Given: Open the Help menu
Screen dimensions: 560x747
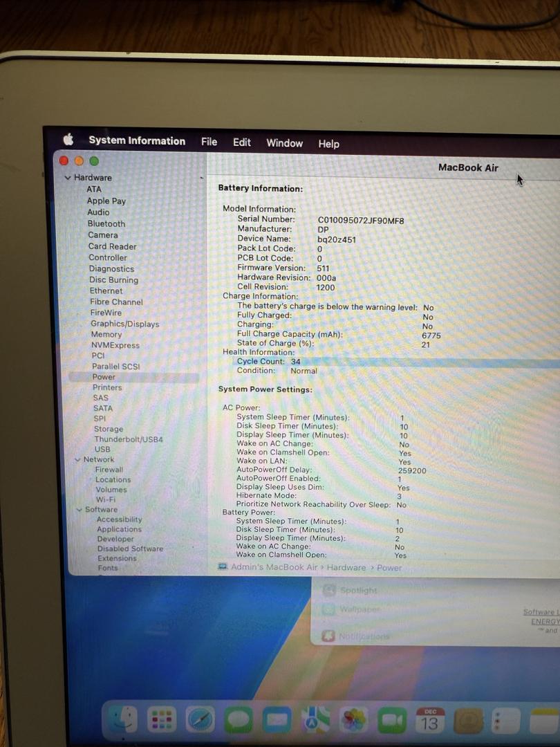Looking at the screenshot, I should 328,144.
